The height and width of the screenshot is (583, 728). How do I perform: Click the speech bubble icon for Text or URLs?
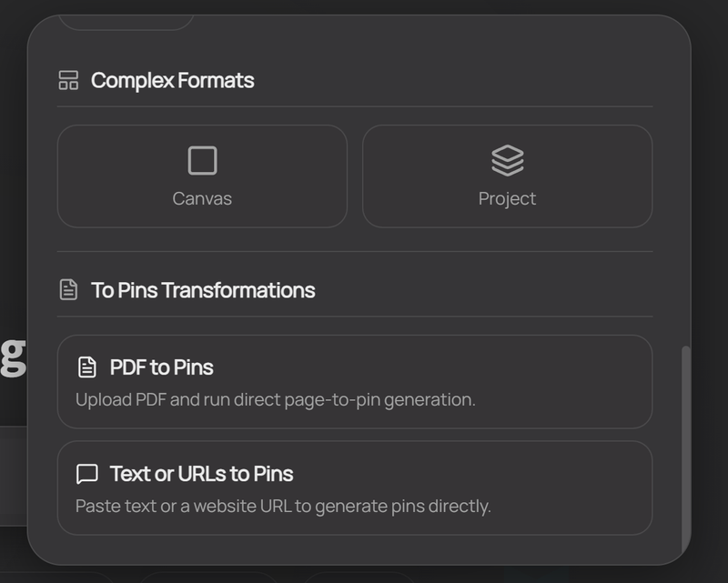point(87,474)
